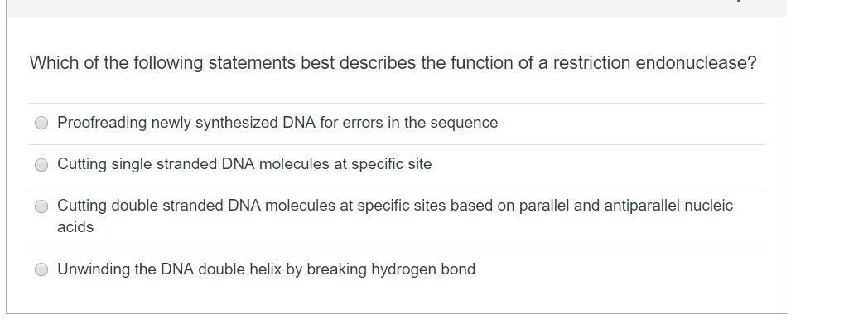Click the question text about restriction endonuclease
The width and height of the screenshot is (868, 330).
click(x=393, y=63)
